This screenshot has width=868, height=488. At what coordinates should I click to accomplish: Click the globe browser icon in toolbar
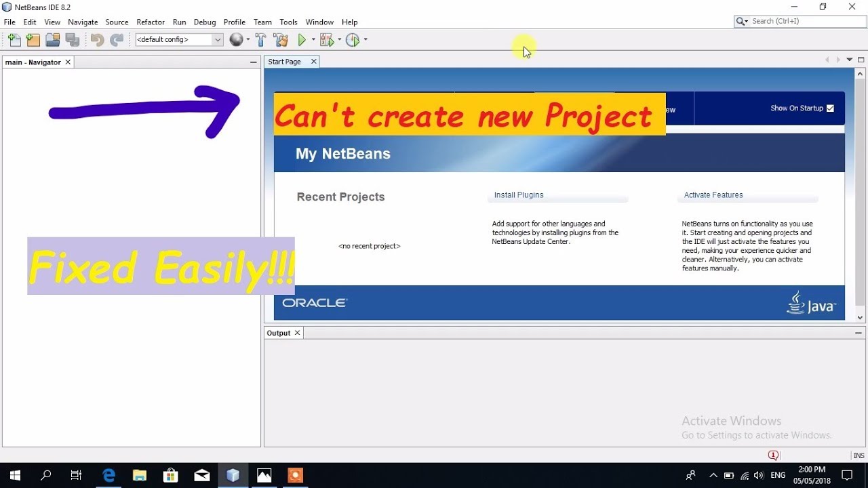236,40
